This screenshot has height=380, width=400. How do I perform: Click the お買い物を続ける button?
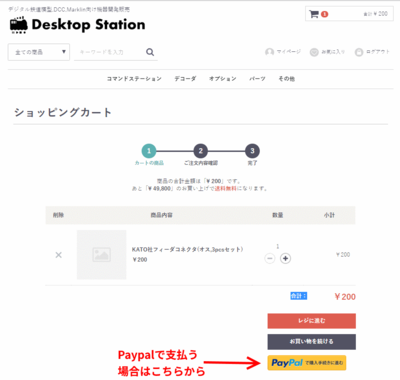312,342
